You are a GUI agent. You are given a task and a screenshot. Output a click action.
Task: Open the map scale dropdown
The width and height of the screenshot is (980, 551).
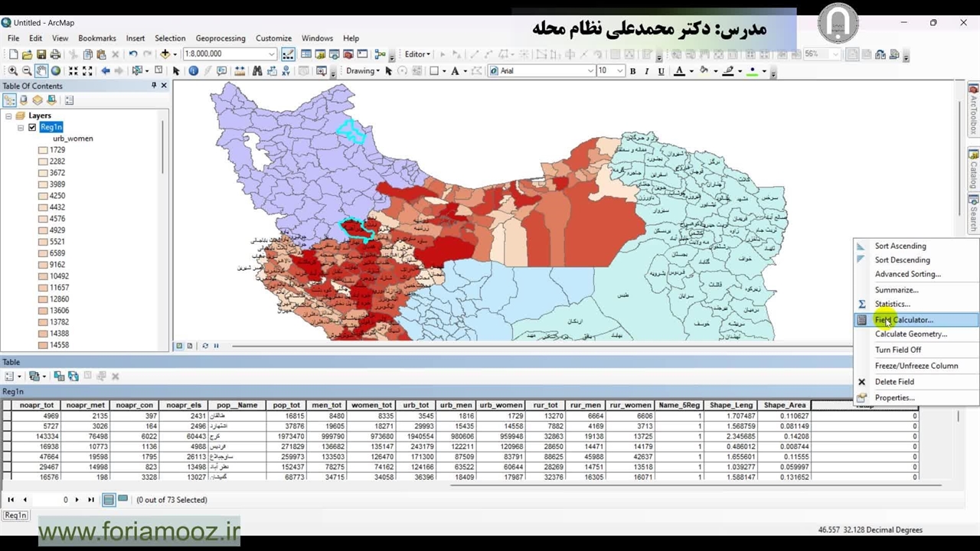(x=272, y=54)
